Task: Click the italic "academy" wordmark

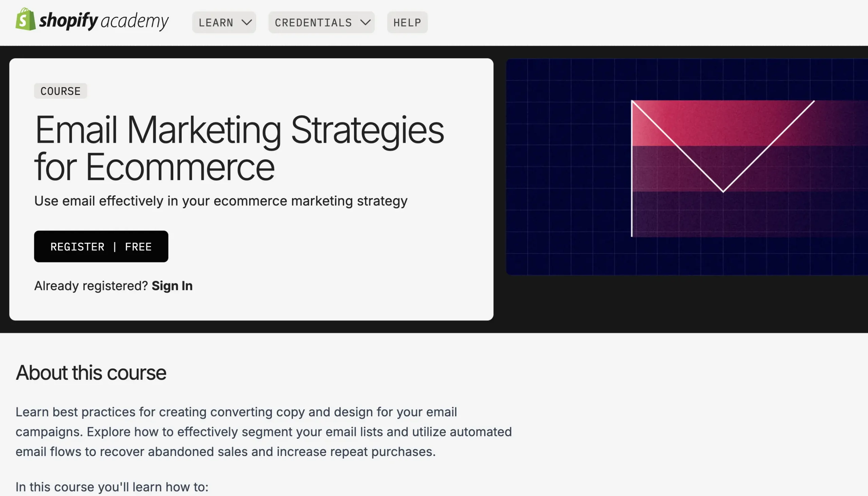Action: pyautogui.click(x=135, y=21)
